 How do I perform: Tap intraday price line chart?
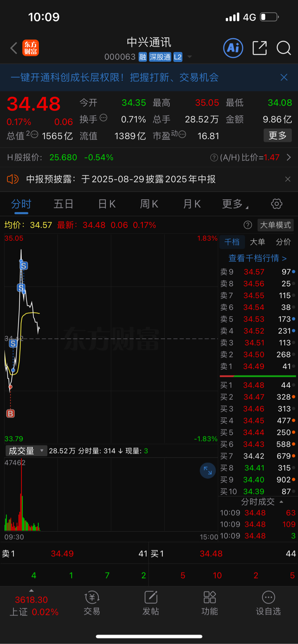point(111,339)
